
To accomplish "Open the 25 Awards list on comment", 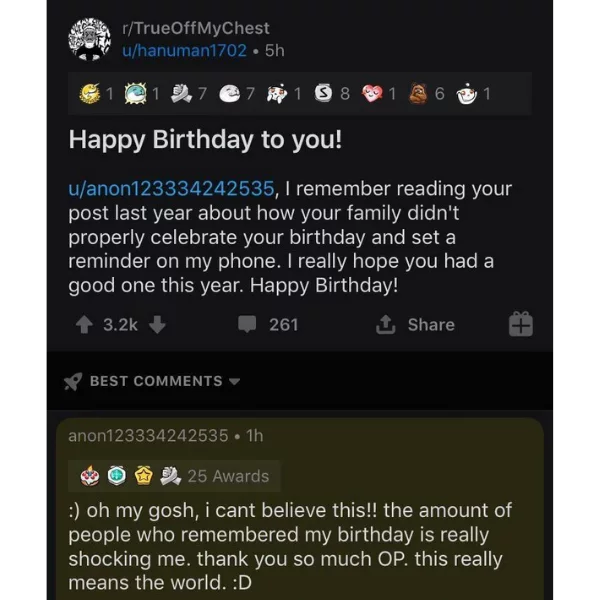I will (228, 476).
